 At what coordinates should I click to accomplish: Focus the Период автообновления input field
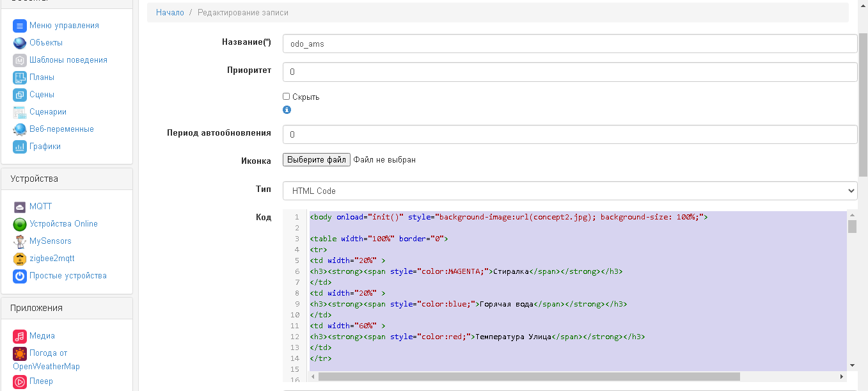tap(569, 134)
